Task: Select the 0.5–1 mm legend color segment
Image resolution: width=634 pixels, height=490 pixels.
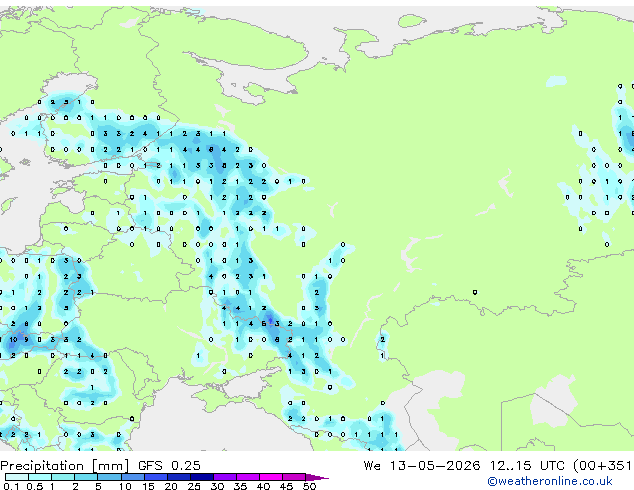Action: coord(40,477)
